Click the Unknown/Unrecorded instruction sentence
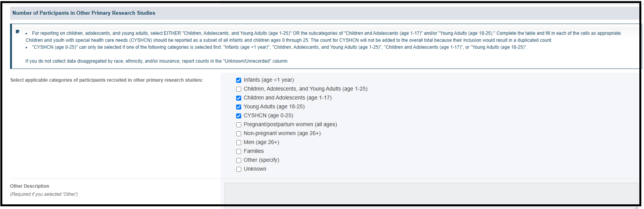The width and height of the screenshot is (644, 209). pos(157,61)
